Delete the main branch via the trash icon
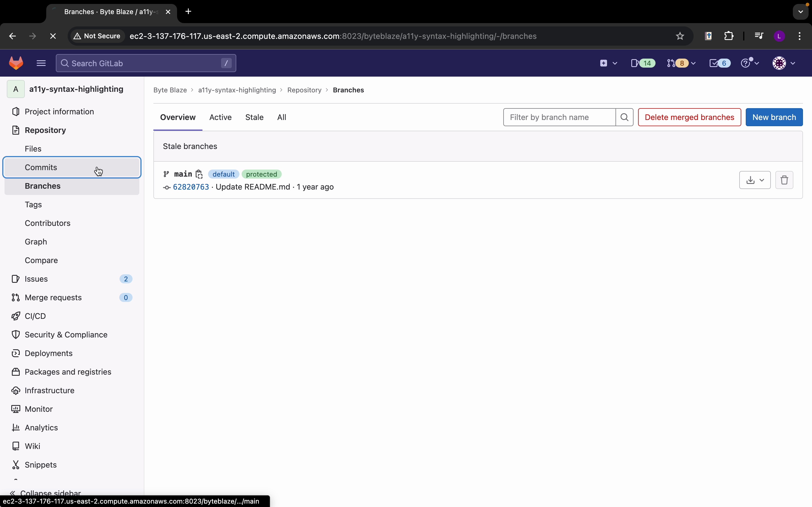Image resolution: width=812 pixels, height=507 pixels. click(x=784, y=180)
